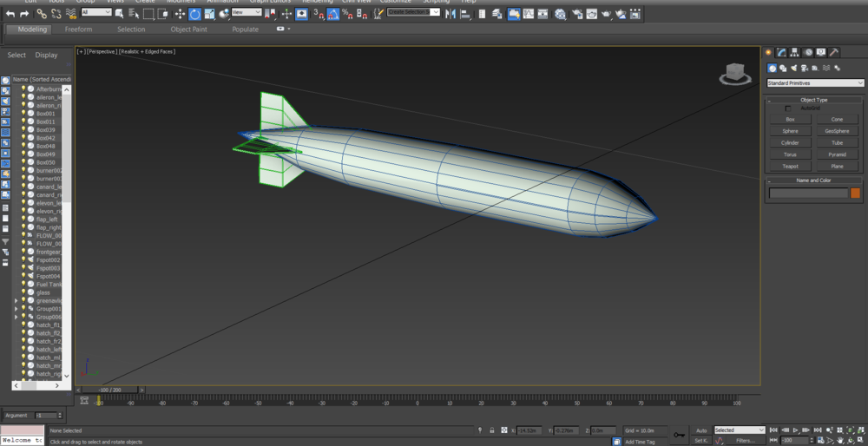Image resolution: width=868 pixels, height=446 pixels.
Task: Click the ViewCube in the viewport corner
Action: (735, 74)
